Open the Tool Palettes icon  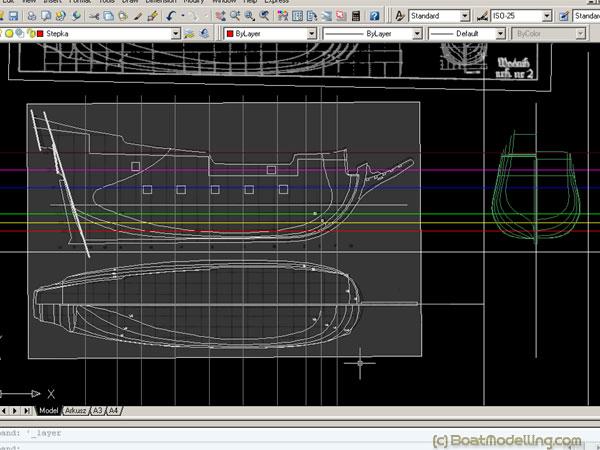[x=312, y=16]
